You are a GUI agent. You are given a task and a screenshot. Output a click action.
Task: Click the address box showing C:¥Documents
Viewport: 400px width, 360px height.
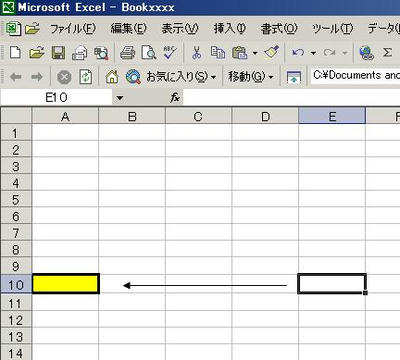[x=355, y=76]
